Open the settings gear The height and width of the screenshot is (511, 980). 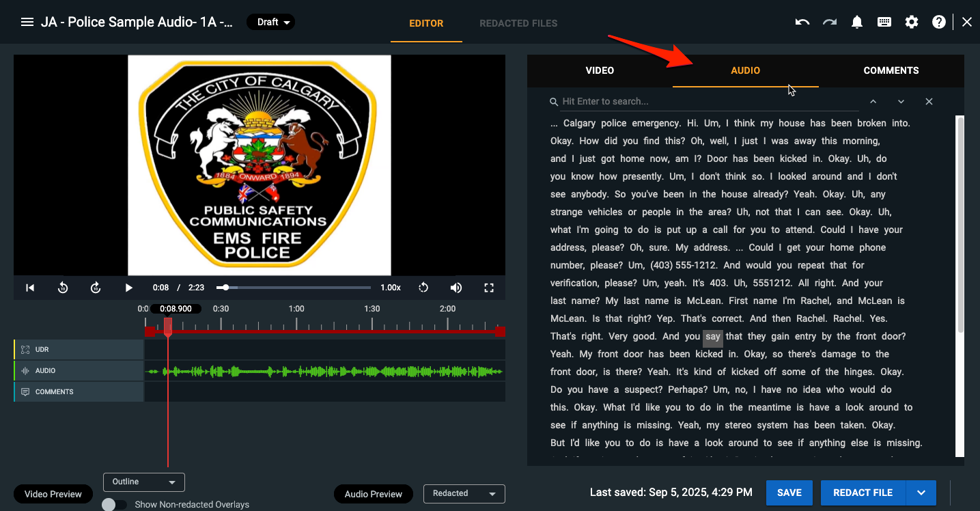[912, 22]
